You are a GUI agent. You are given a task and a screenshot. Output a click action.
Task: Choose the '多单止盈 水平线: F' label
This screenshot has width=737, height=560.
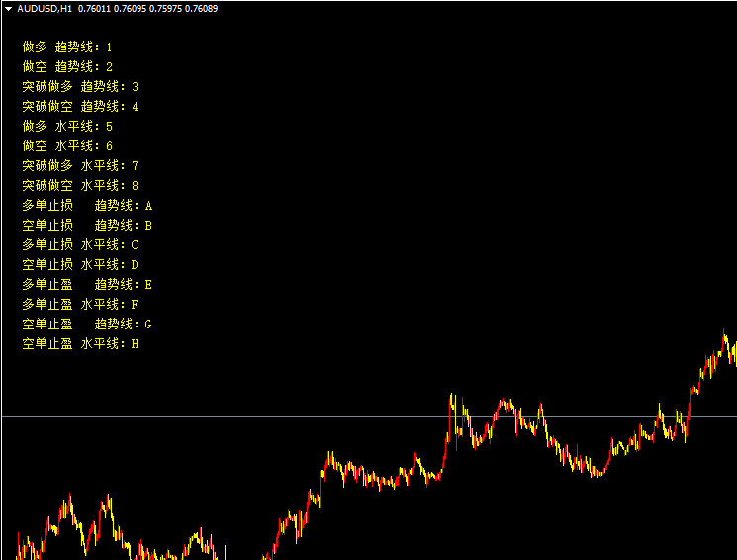pyautogui.click(x=80, y=304)
